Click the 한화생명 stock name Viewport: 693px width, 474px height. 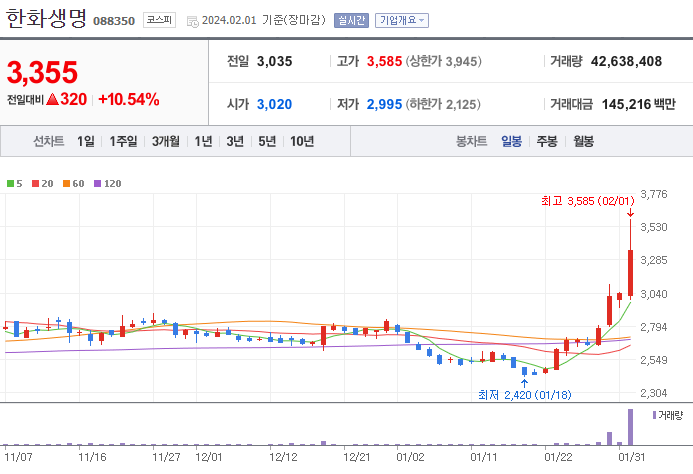click(x=46, y=18)
